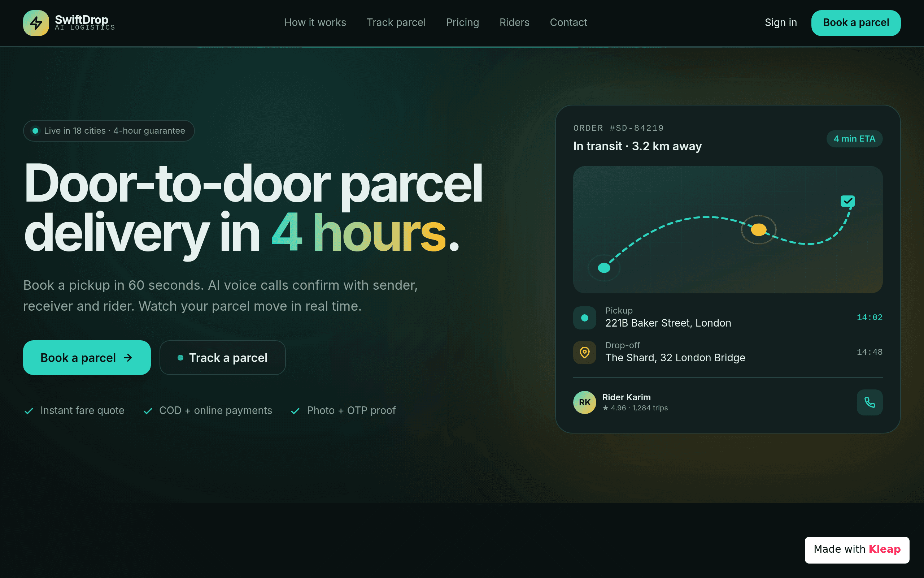This screenshot has width=924, height=578.
Task: Click the "Instant fare quote" text
Action: pyautogui.click(x=82, y=411)
